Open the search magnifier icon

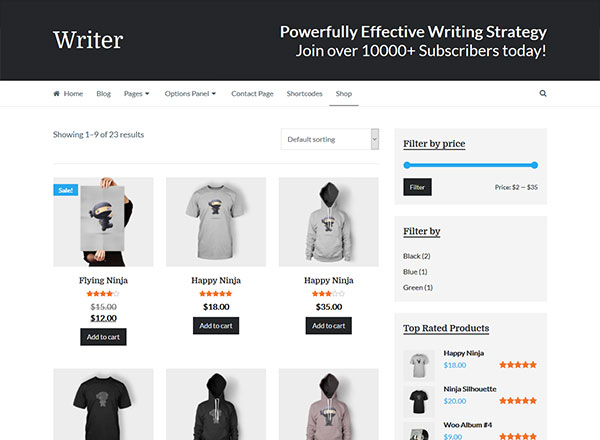tap(543, 93)
